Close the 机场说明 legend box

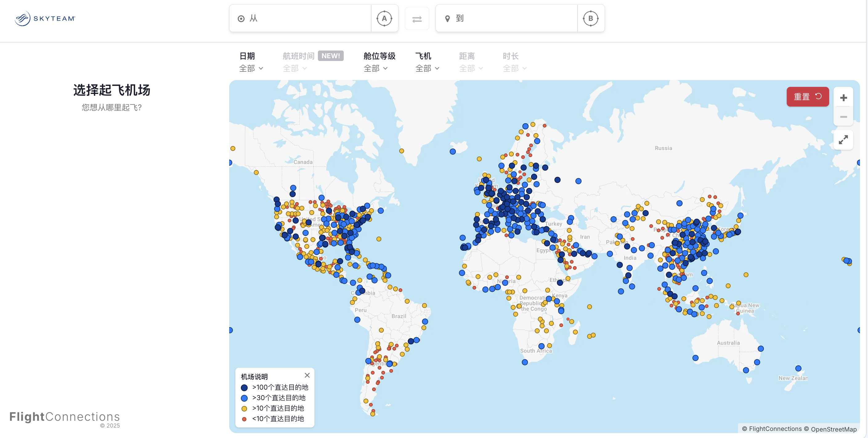tap(307, 375)
